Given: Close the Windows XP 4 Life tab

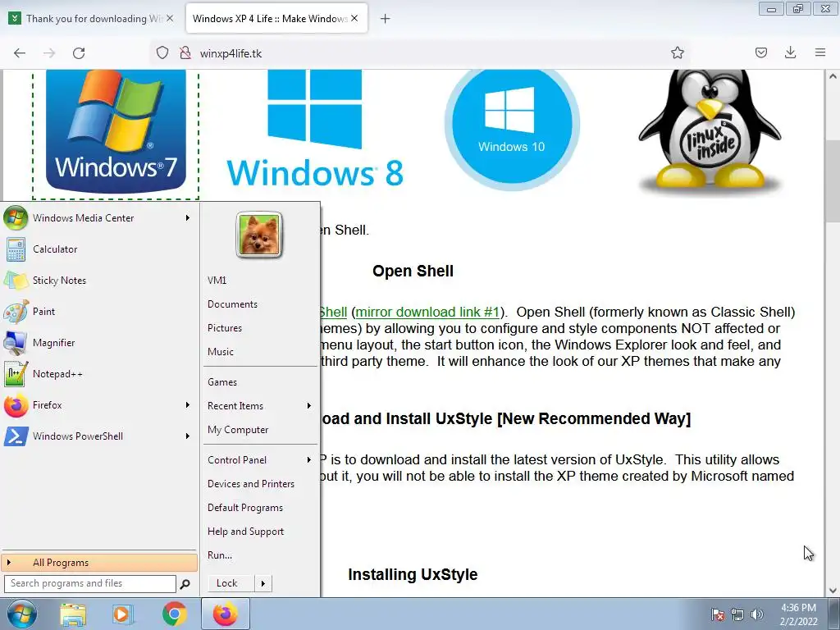Looking at the screenshot, I should click(354, 18).
